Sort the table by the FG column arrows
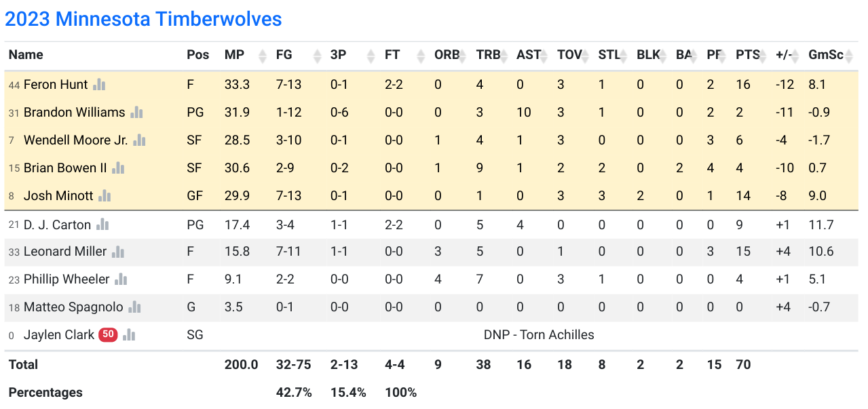The height and width of the screenshot is (409, 868). click(316, 56)
